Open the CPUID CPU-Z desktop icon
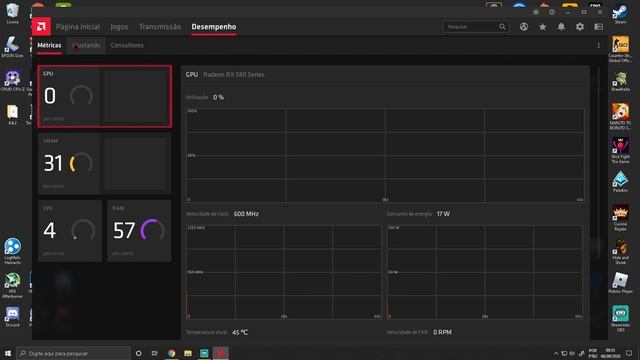 click(x=12, y=80)
